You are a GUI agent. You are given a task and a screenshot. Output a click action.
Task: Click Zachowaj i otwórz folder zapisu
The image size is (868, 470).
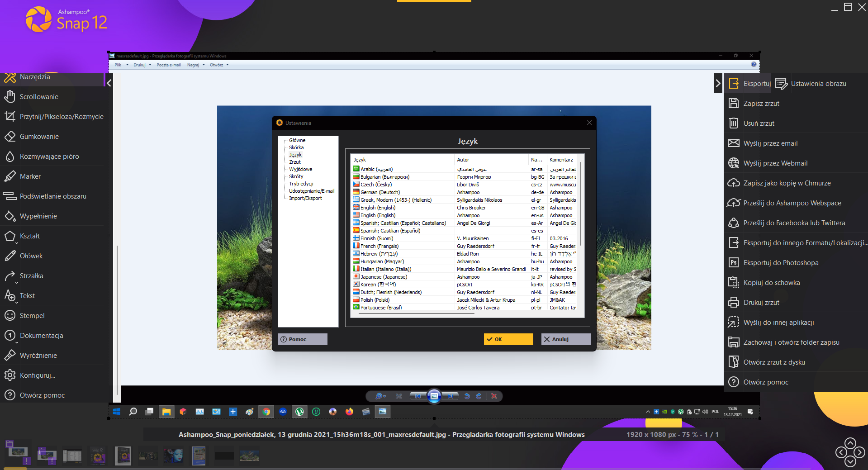(796, 342)
